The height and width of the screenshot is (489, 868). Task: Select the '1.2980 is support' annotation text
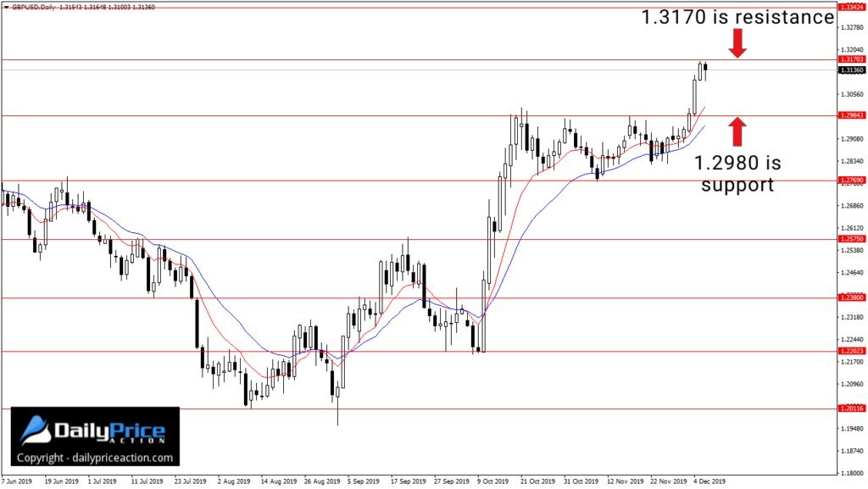tap(738, 173)
